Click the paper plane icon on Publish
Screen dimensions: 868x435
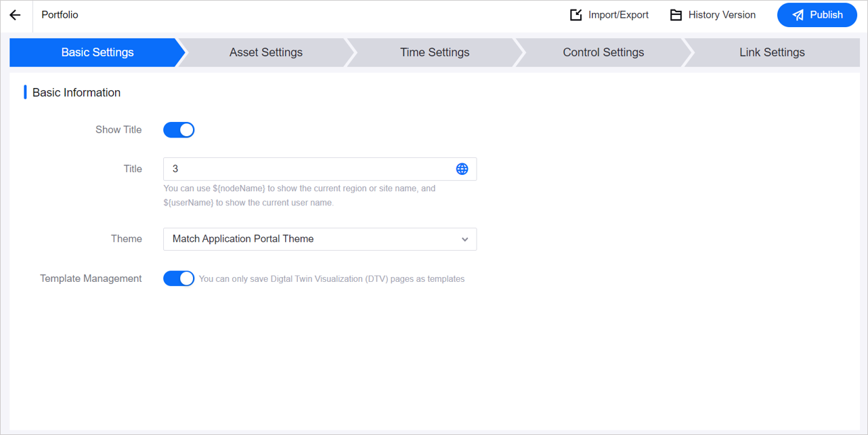(798, 15)
